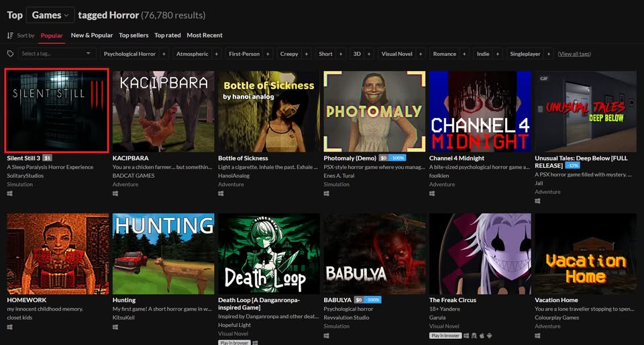The height and width of the screenshot is (345, 644).
Task: Open the Bottle of Sickness cover image
Action: pyautogui.click(x=269, y=111)
